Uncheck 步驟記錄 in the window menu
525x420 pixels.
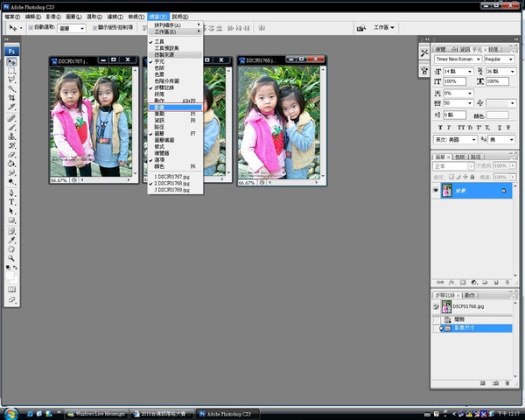(x=164, y=87)
